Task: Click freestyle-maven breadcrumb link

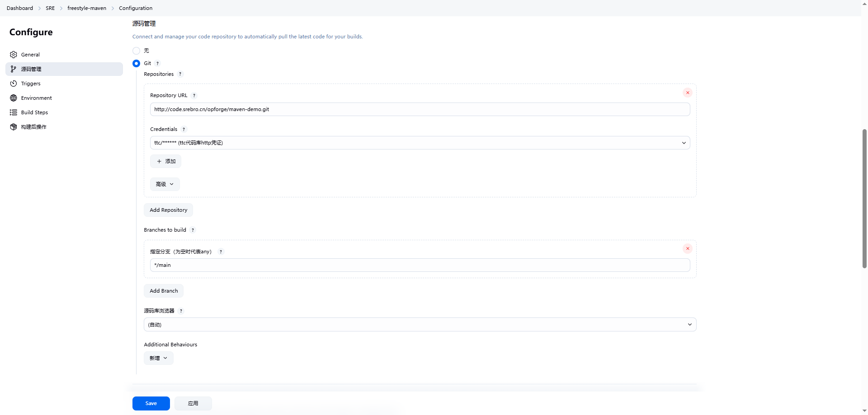Action: pos(87,8)
